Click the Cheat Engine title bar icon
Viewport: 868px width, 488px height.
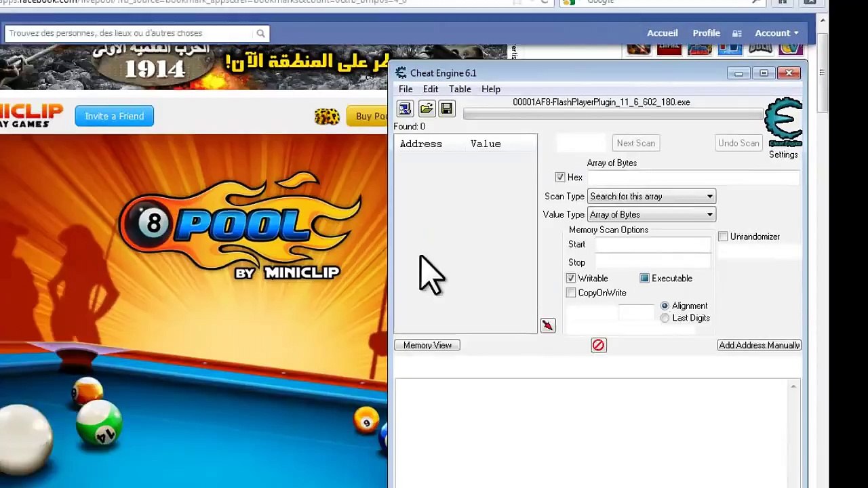(401, 73)
